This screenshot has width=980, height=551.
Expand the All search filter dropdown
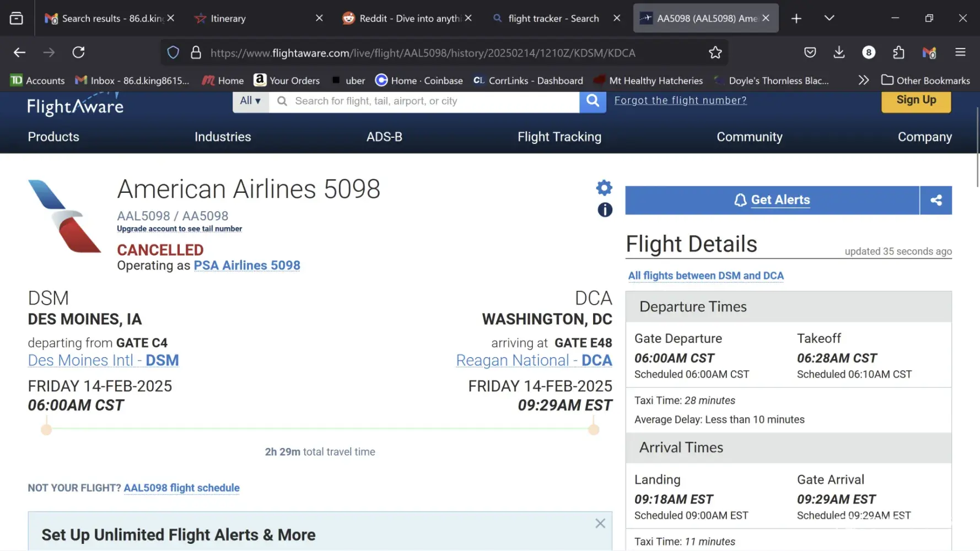pyautogui.click(x=250, y=101)
